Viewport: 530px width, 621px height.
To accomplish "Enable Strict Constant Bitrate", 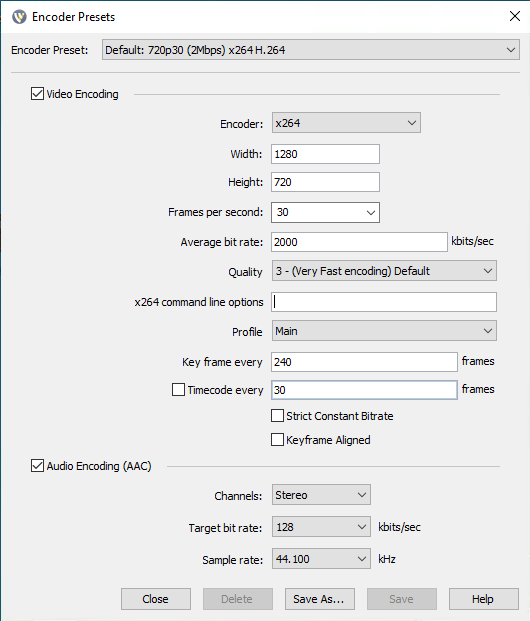I will pos(277,416).
